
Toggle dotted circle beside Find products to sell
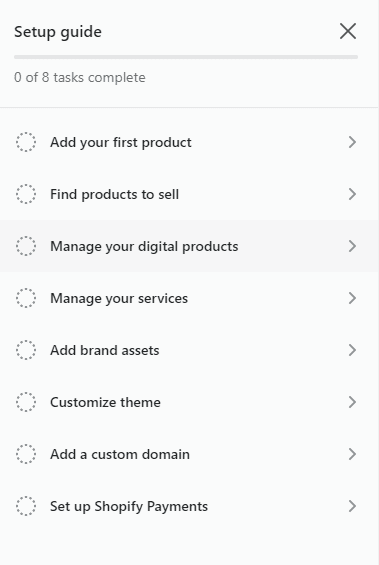click(x=26, y=194)
